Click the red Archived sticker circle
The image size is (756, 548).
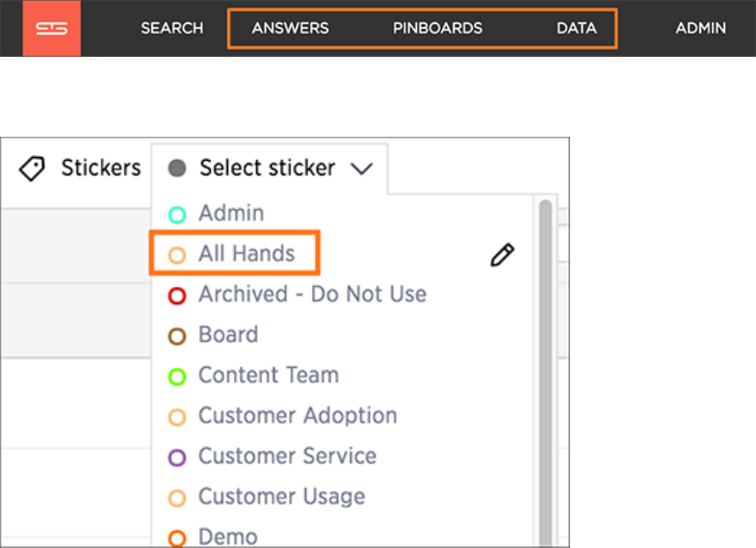click(176, 296)
